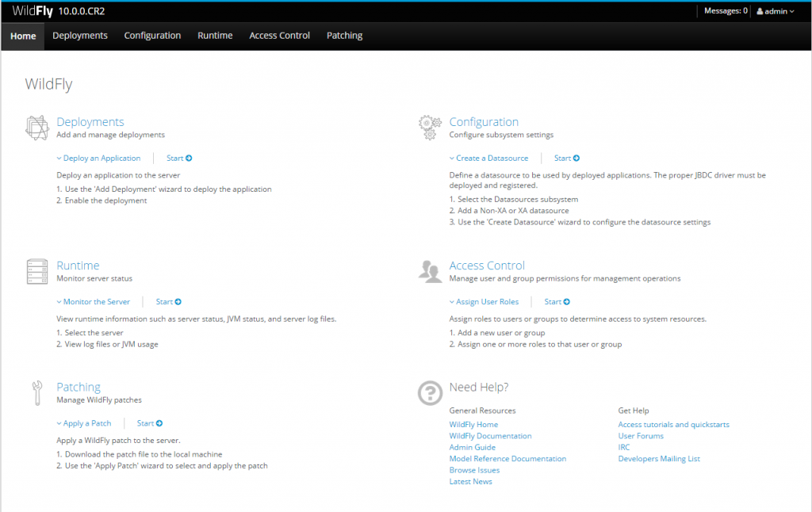The width and height of the screenshot is (812, 512).
Task: Open the admin user dropdown menu
Action: tap(776, 11)
